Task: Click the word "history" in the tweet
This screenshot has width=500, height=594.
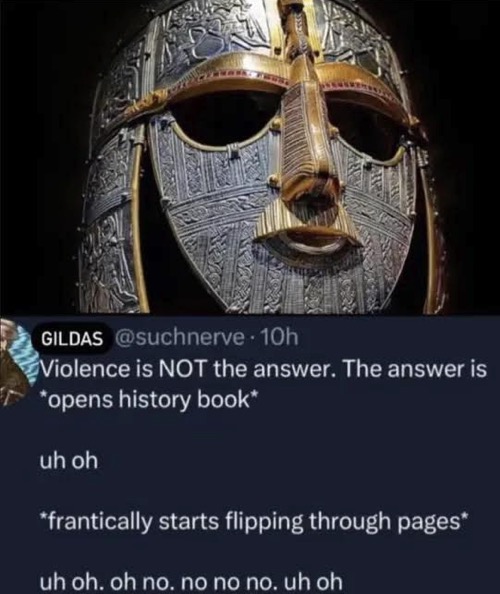Action: tap(155, 400)
